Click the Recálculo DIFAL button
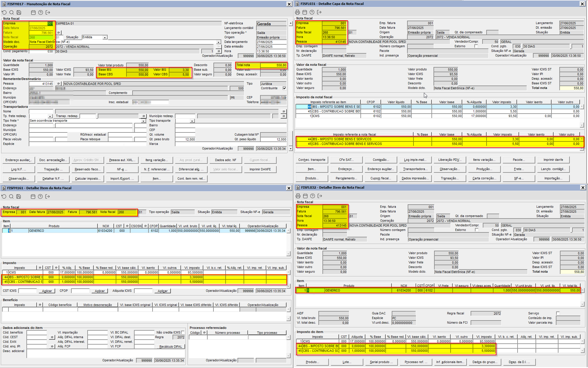588x368 pixels. tap(170, 347)
